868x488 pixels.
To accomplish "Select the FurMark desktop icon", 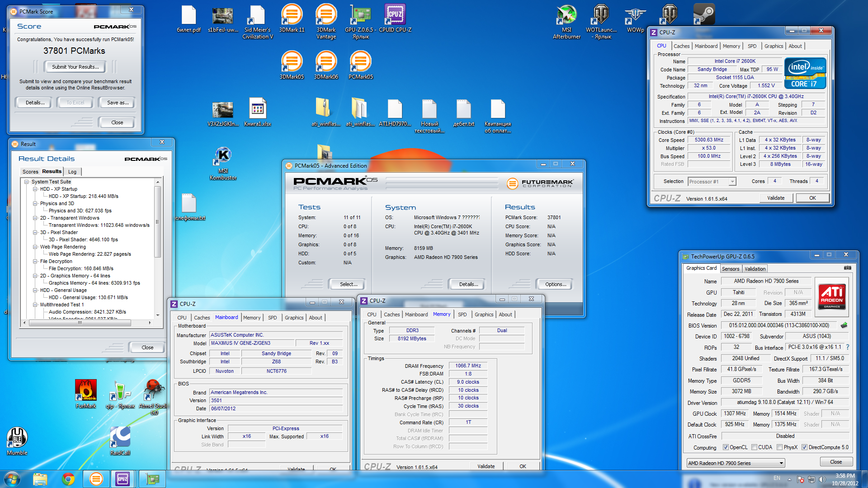I will [x=86, y=394].
